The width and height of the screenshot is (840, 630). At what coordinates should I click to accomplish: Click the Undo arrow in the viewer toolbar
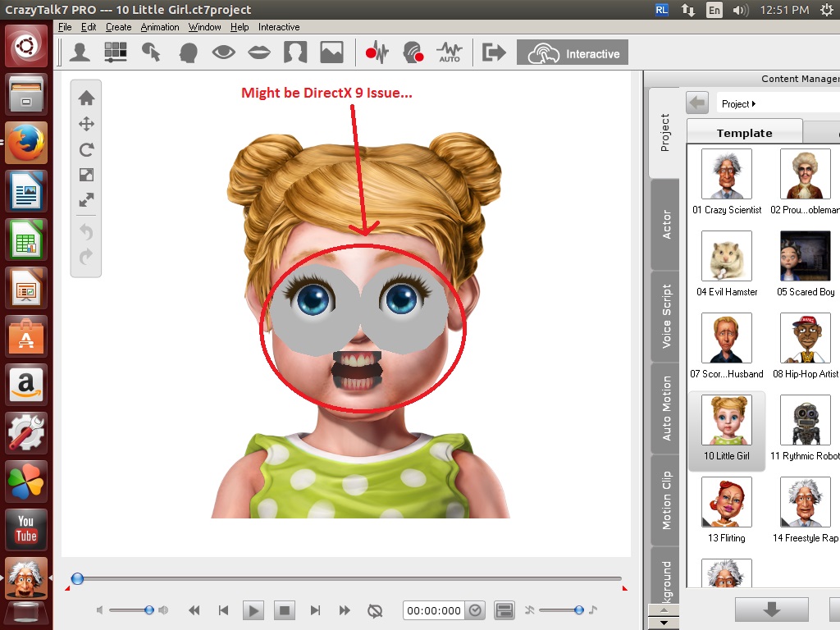86,231
